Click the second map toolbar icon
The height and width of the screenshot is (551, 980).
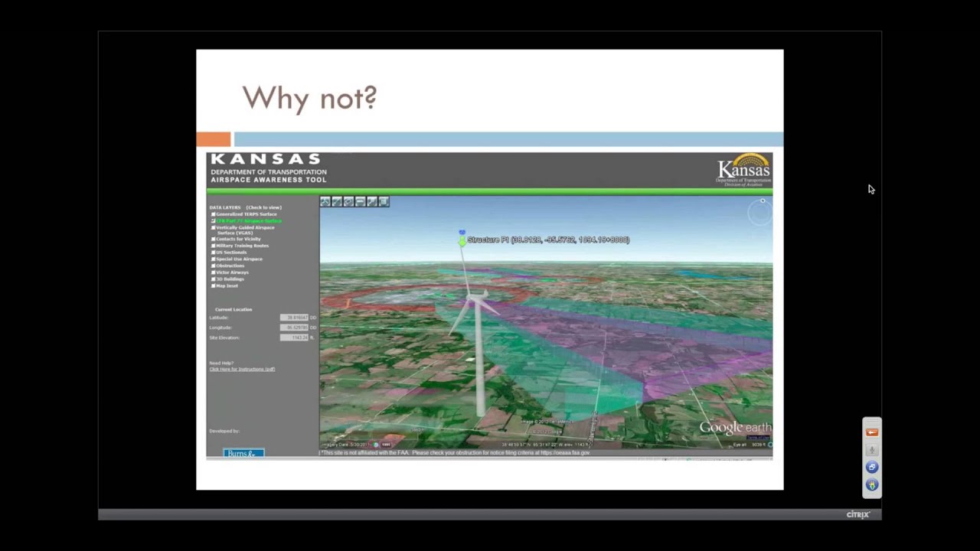coord(337,201)
